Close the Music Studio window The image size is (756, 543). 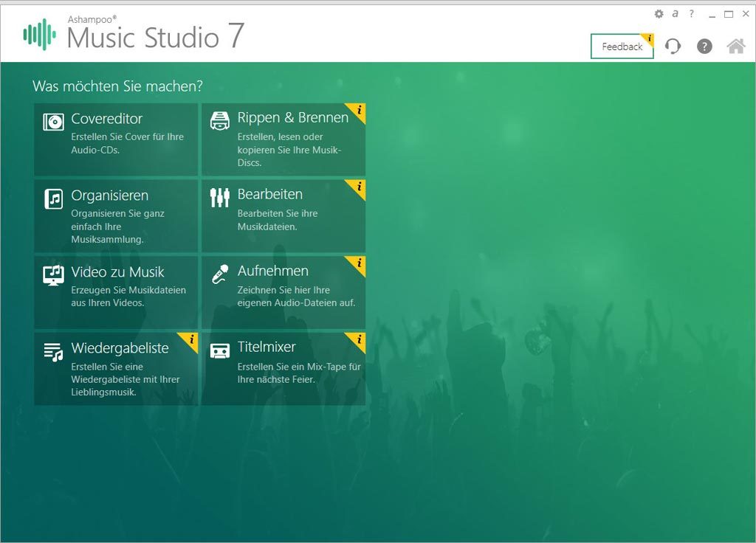(746, 14)
